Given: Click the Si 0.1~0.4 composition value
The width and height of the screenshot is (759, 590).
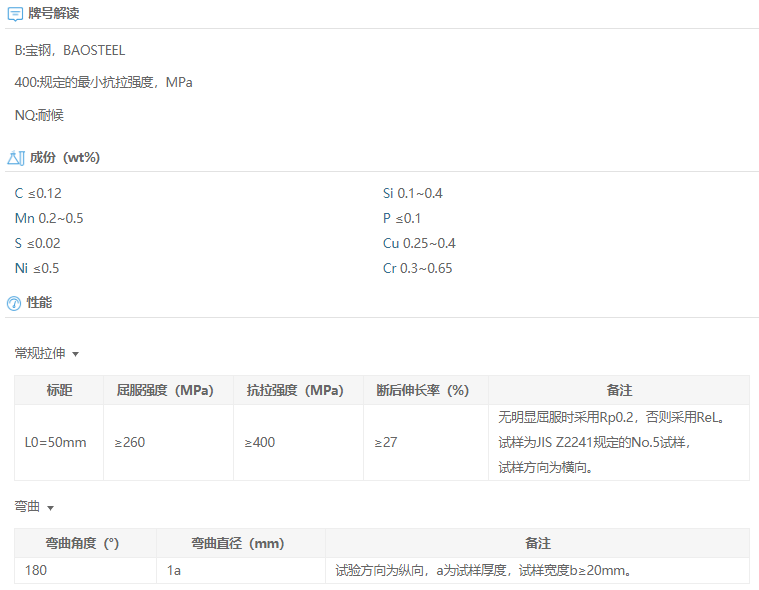Looking at the screenshot, I should 412,194.
